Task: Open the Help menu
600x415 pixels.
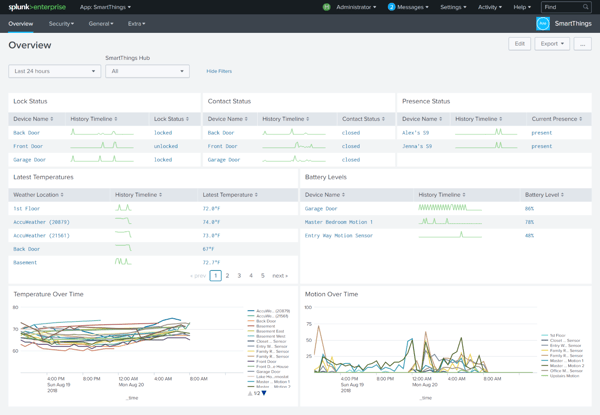Action: point(522,7)
